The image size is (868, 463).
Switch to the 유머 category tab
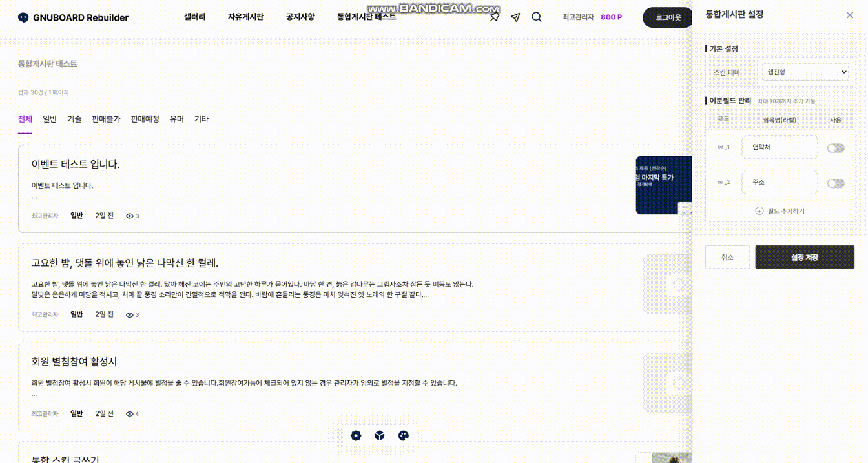[x=176, y=119]
